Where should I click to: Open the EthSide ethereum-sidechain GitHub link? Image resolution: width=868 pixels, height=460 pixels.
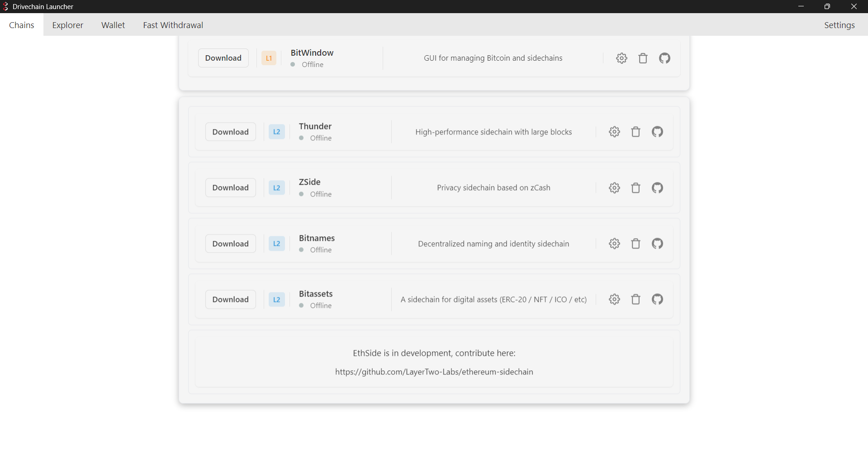pyautogui.click(x=434, y=372)
